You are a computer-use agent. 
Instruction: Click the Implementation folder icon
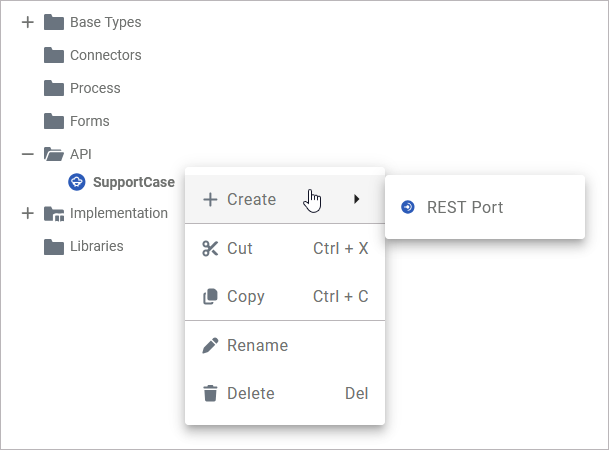pos(54,214)
